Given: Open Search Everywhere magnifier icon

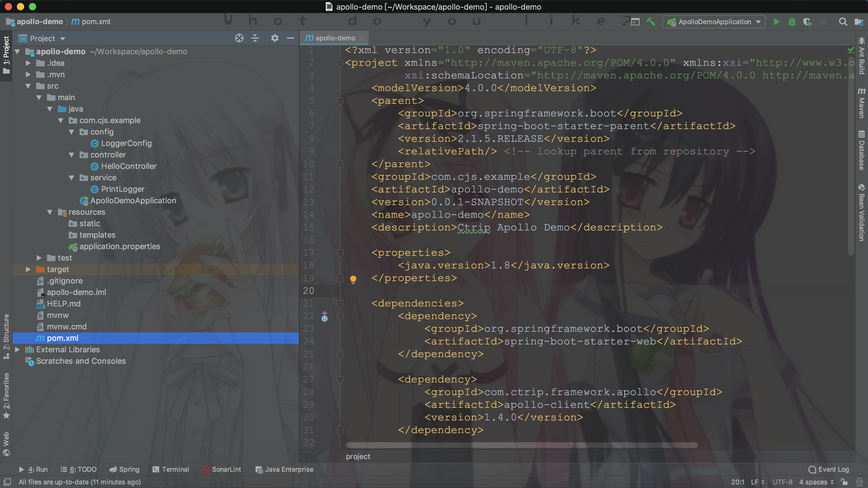Looking at the screenshot, I should click(x=843, y=22).
